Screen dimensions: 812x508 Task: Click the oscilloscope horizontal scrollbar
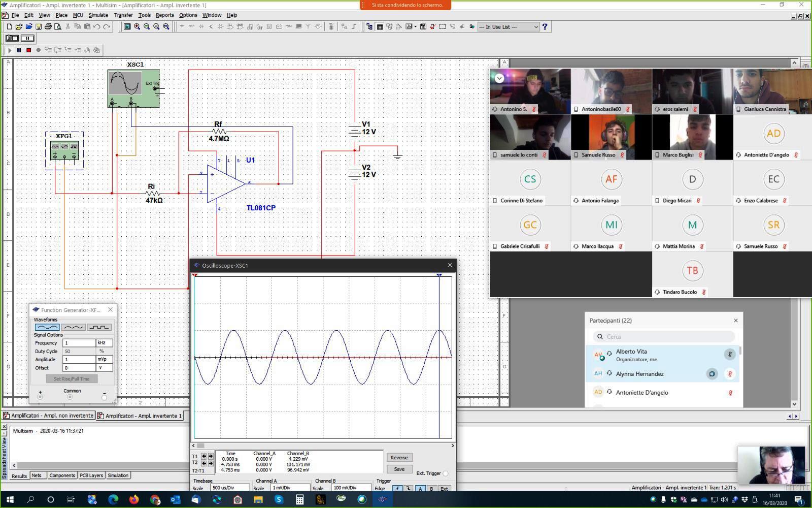(323, 446)
